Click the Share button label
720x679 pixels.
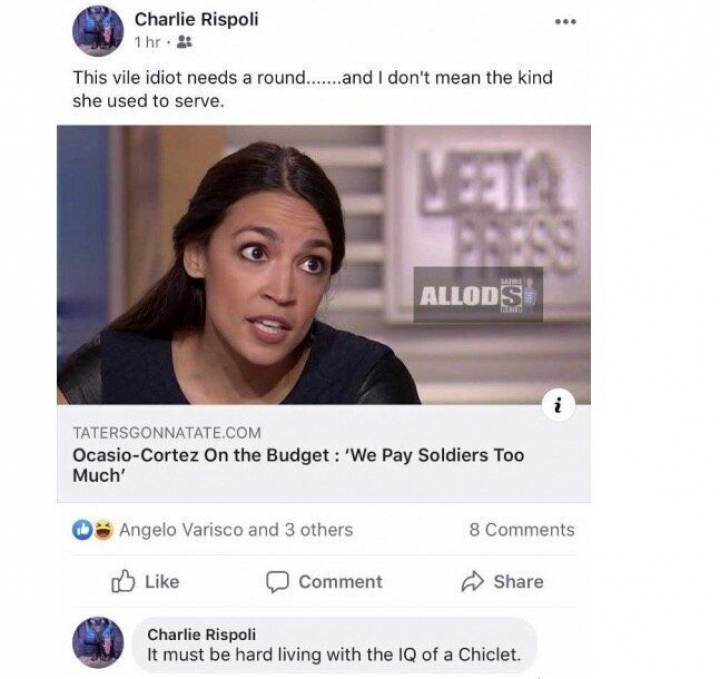[518, 582]
